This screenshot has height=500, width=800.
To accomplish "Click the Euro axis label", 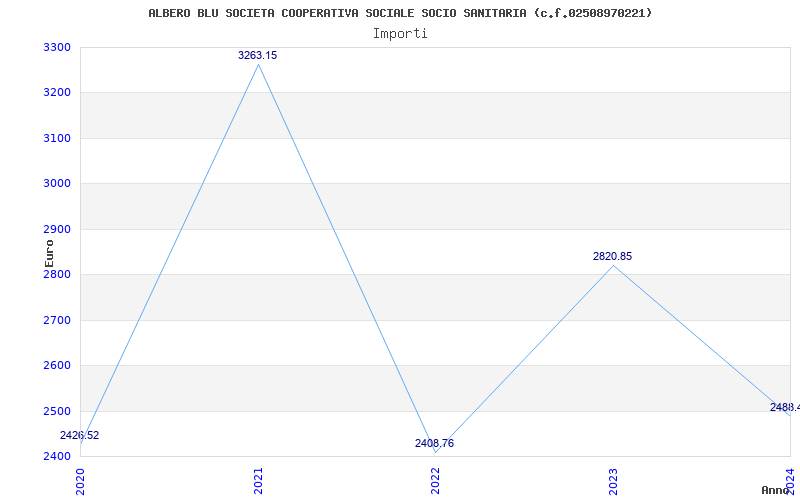I will coord(49,253).
